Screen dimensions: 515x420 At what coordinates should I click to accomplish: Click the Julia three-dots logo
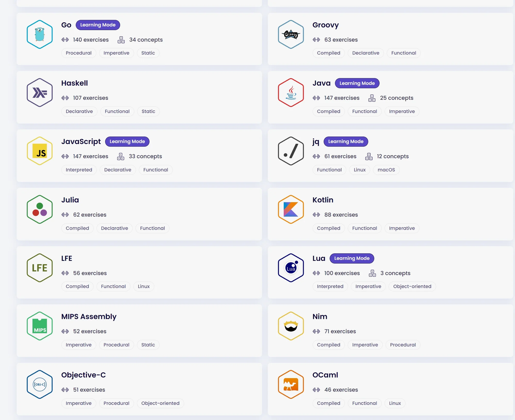(x=40, y=209)
